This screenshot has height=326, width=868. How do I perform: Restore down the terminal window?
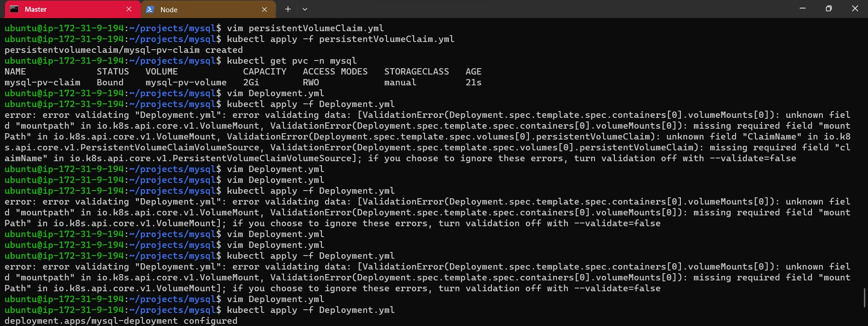[829, 9]
